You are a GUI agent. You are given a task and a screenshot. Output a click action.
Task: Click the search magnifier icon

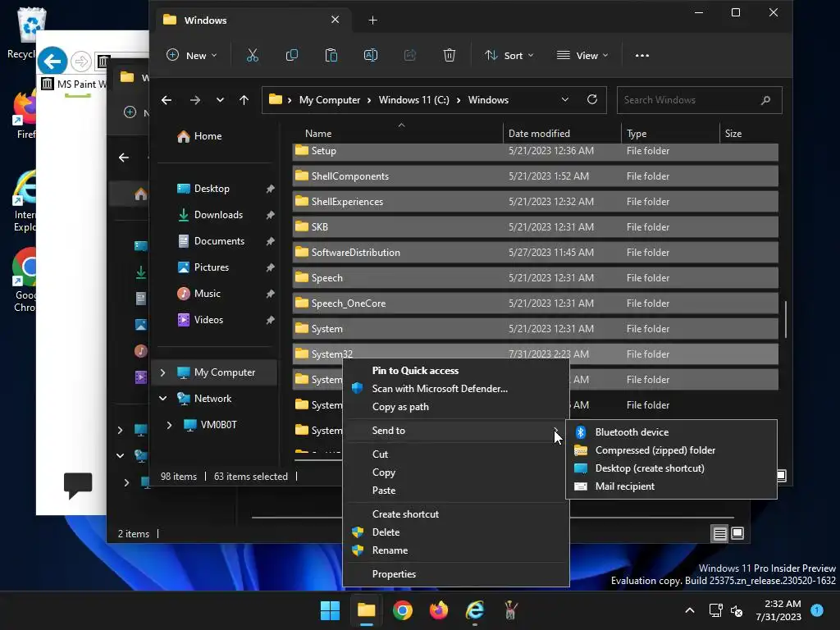click(x=765, y=99)
